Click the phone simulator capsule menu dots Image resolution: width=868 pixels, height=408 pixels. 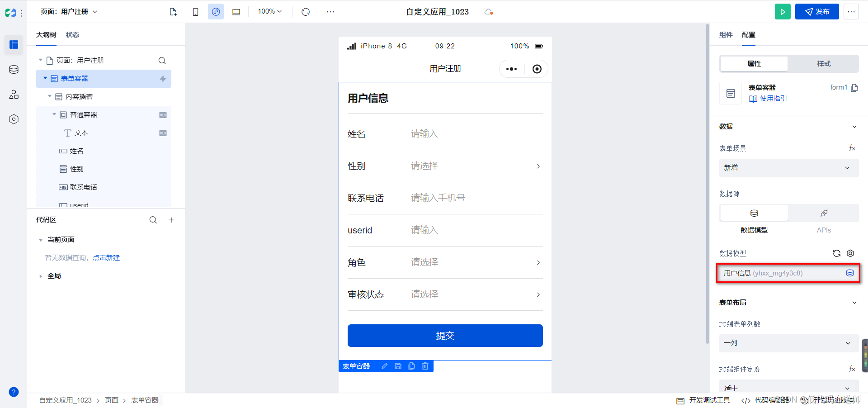[511, 69]
